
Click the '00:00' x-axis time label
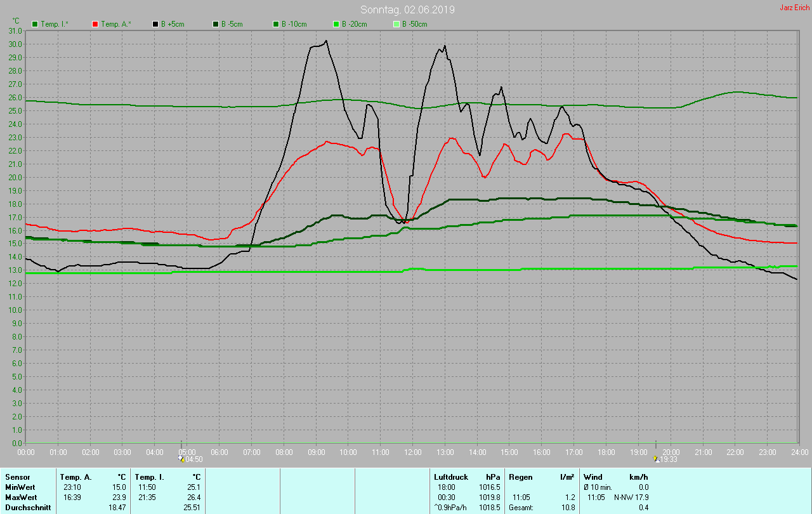[26, 452]
